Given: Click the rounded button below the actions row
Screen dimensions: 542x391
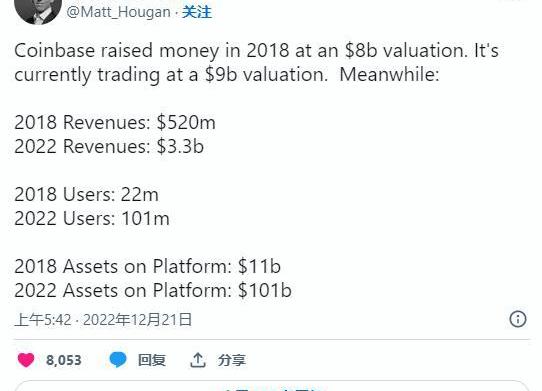Looking at the screenshot, I should tap(272, 386).
